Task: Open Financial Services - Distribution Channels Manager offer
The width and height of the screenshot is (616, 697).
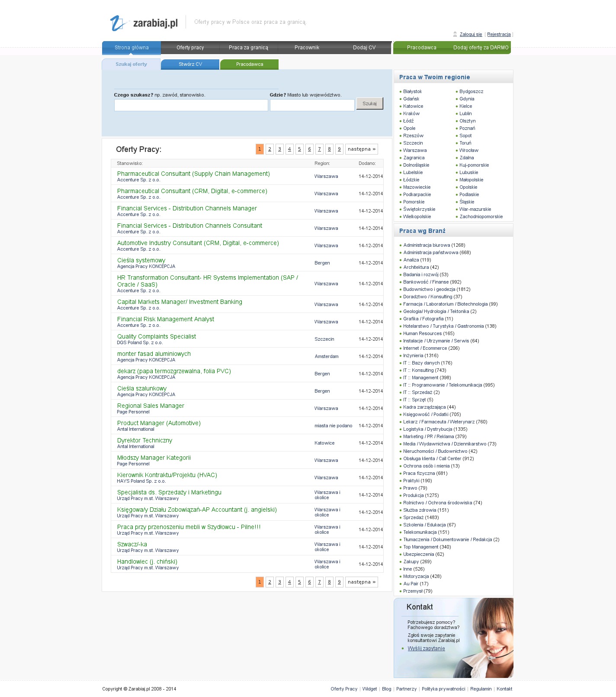Action: [187, 208]
